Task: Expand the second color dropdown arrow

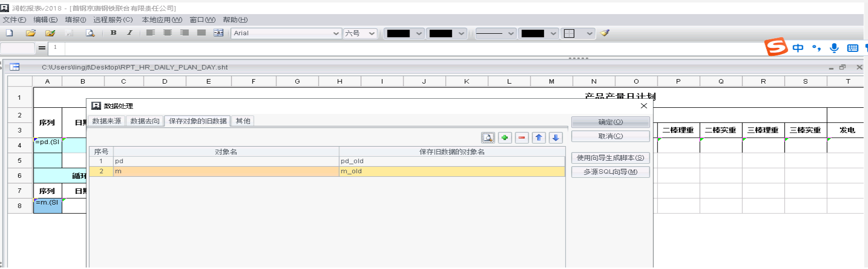Action: pos(461,33)
